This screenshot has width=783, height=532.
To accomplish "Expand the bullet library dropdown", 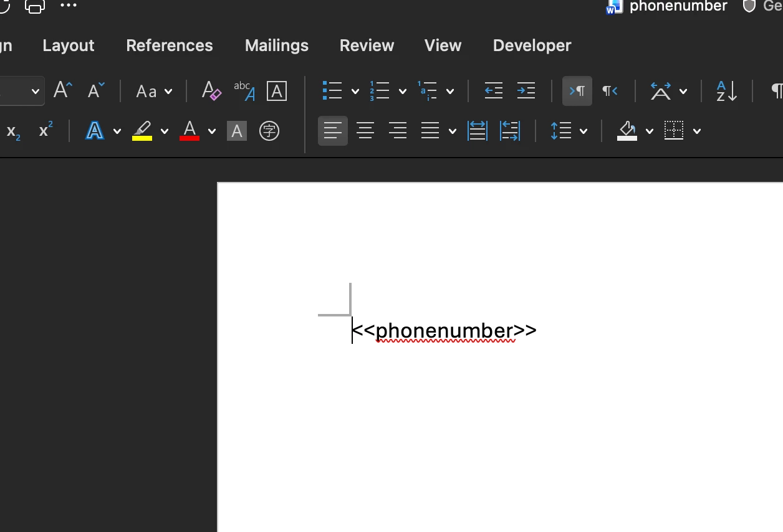I will tap(355, 92).
